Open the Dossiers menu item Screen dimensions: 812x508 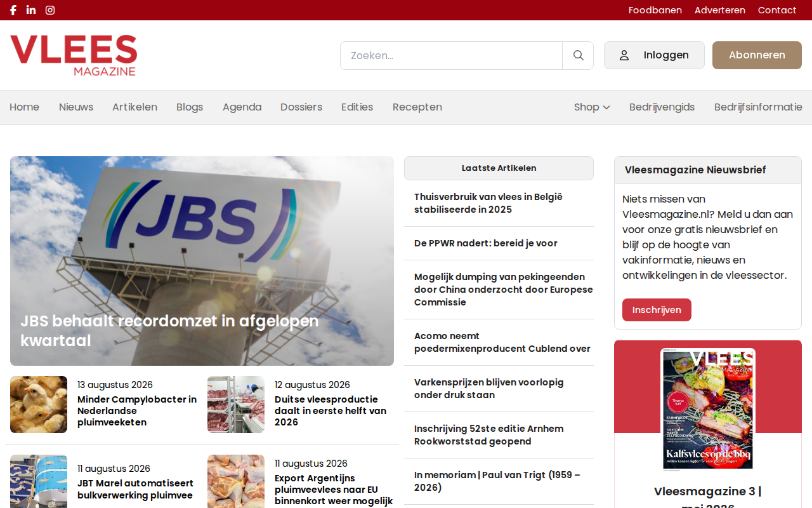(301, 107)
